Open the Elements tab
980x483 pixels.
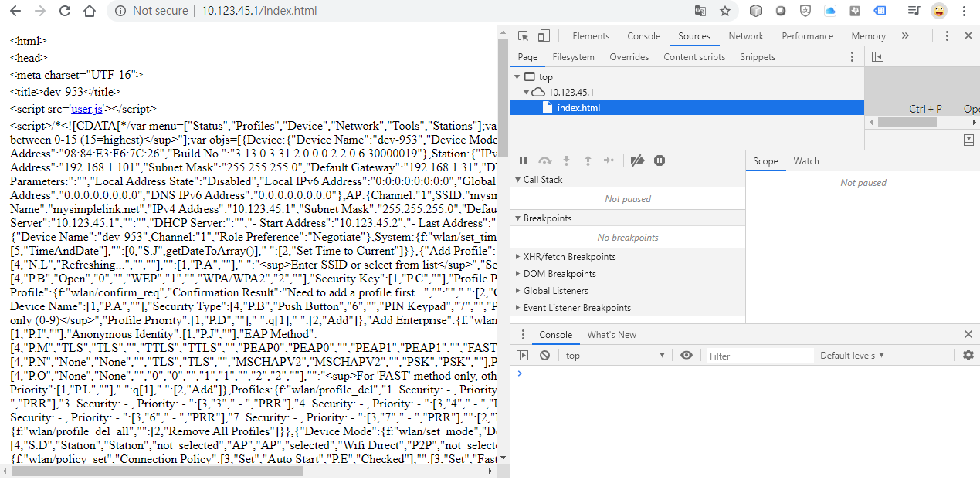tap(591, 35)
